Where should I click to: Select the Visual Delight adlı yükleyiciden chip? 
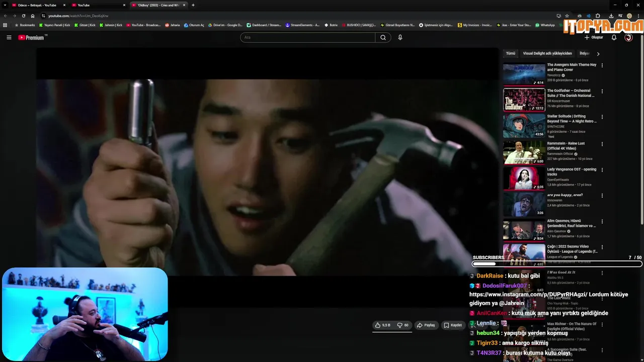547,53
